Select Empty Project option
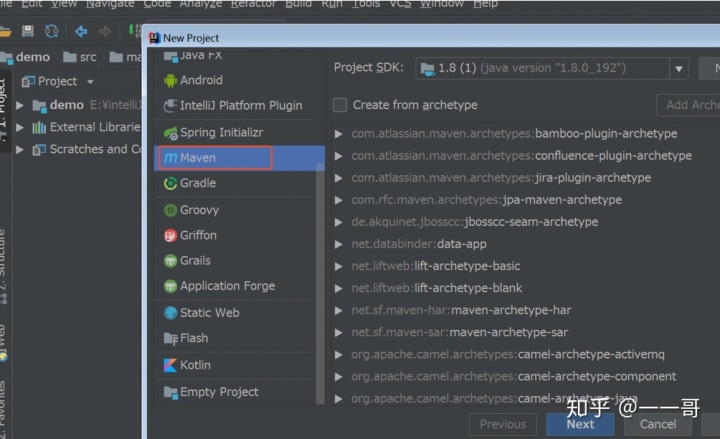Image resolution: width=720 pixels, height=439 pixels. (x=211, y=392)
